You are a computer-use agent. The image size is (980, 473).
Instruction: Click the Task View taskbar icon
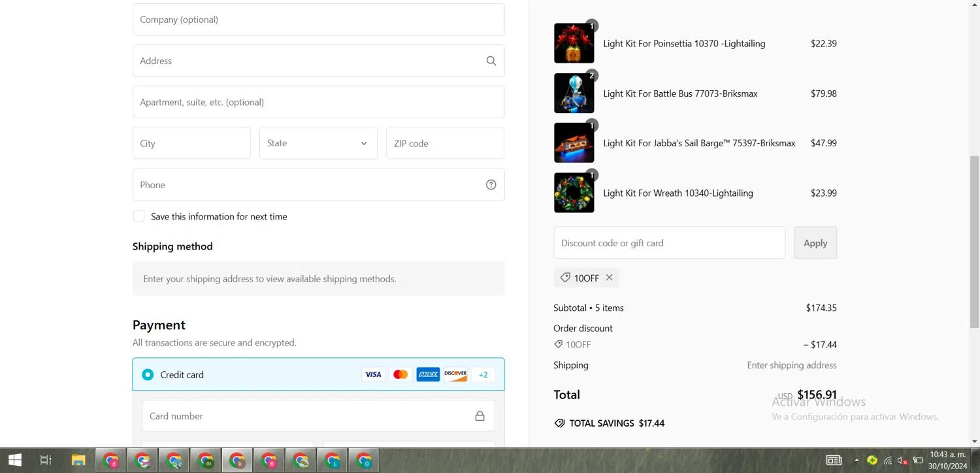point(46,461)
